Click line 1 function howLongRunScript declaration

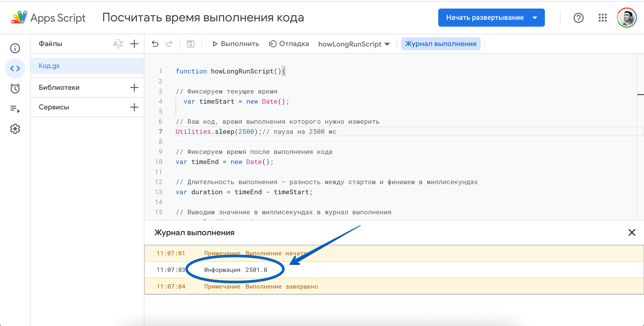click(230, 71)
